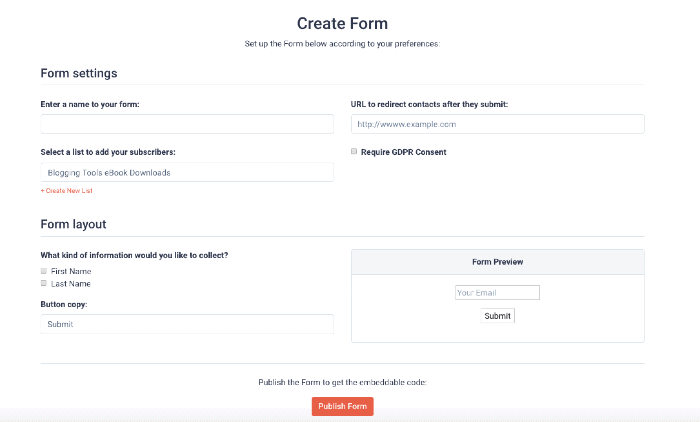Click the Your Email preview field
The height and width of the screenshot is (422, 700).
click(x=497, y=293)
